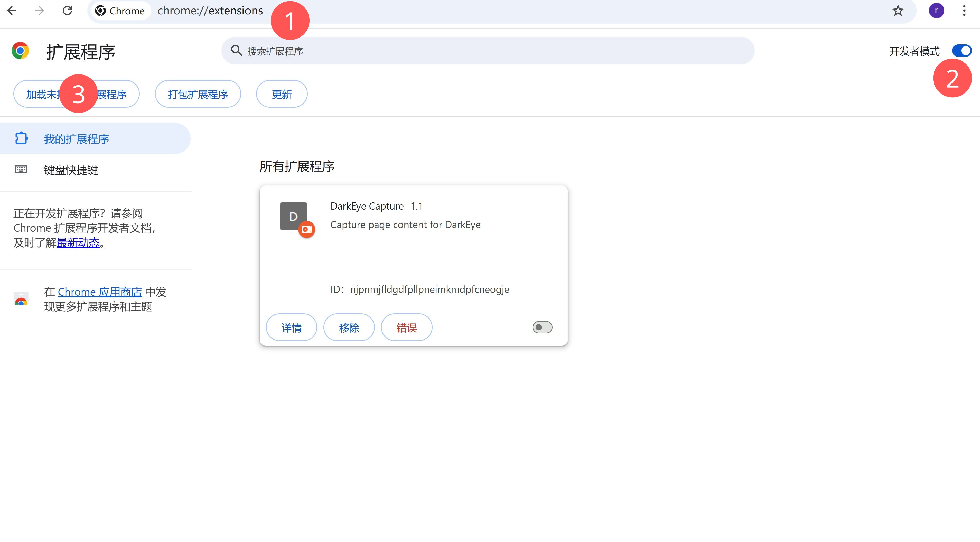Open the user profile avatar
Image resolution: width=980 pixels, height=542 pixels.
coord(936,11)
